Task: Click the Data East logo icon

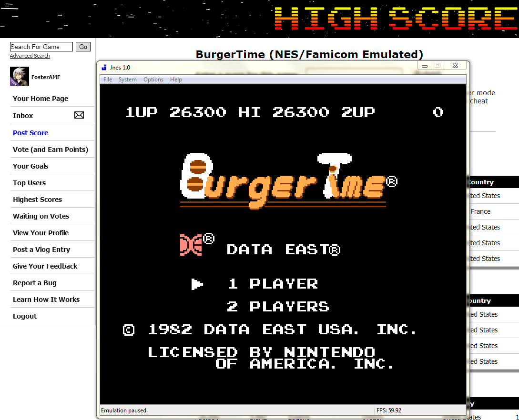Action: (191, 245)
